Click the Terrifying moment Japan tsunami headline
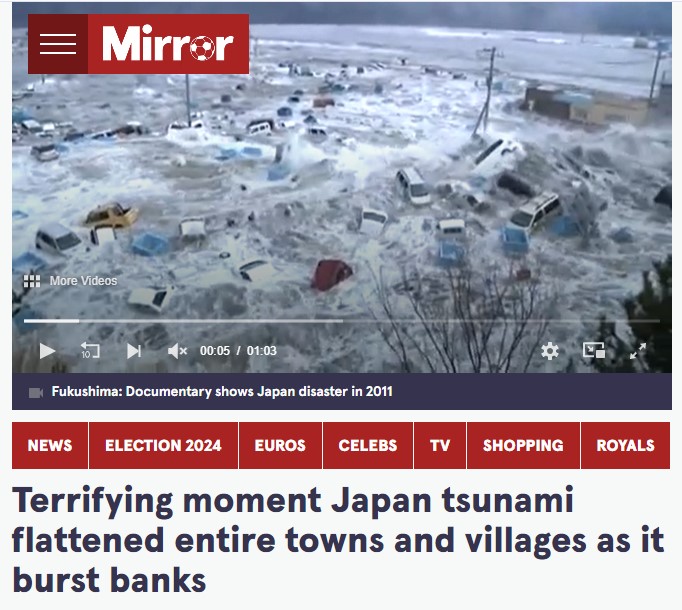The image size is (682, 610). [x=338, y=540]
